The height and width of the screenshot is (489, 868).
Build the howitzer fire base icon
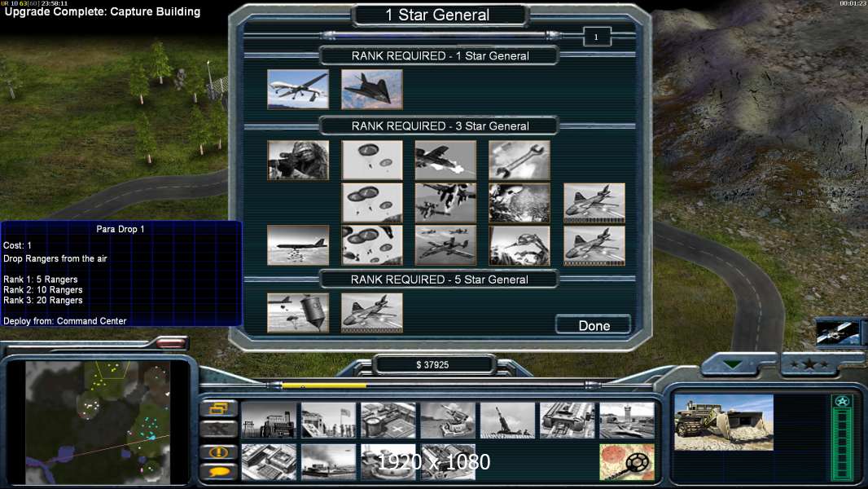tap(507, 421)
